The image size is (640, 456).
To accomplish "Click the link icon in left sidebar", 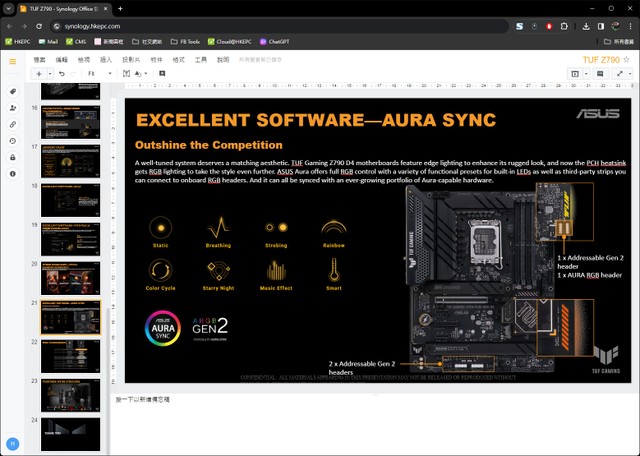I will point(13,125).
